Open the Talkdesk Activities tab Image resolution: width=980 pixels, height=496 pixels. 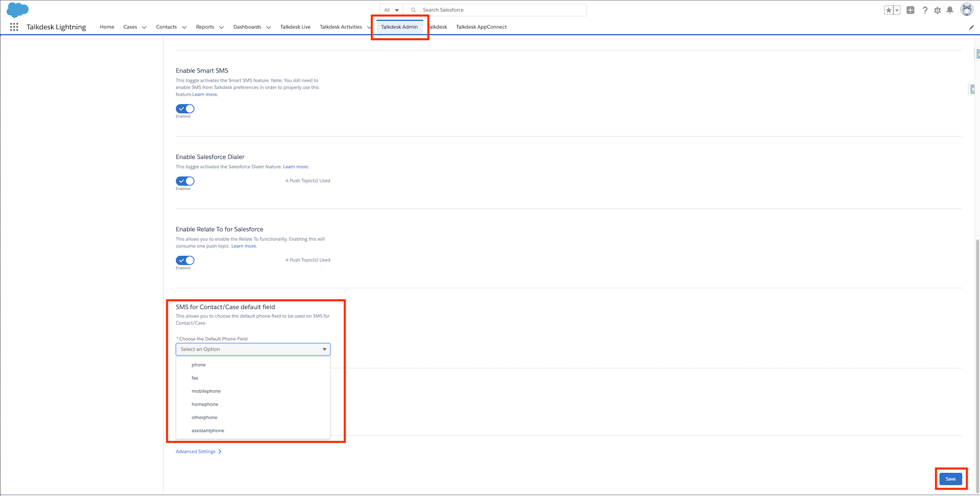pyautogui.click(x=341, y=27)
